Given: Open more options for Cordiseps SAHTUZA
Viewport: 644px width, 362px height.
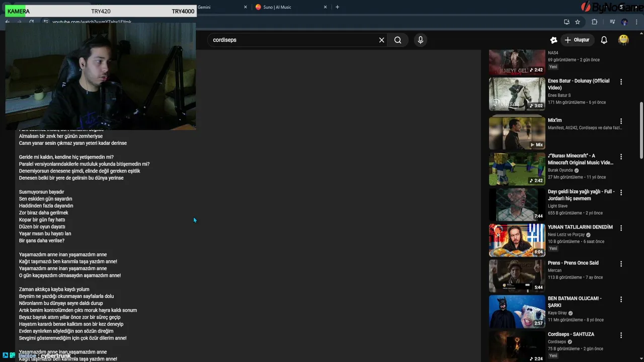Looking at the screenshot, I should tap(621, 335).
